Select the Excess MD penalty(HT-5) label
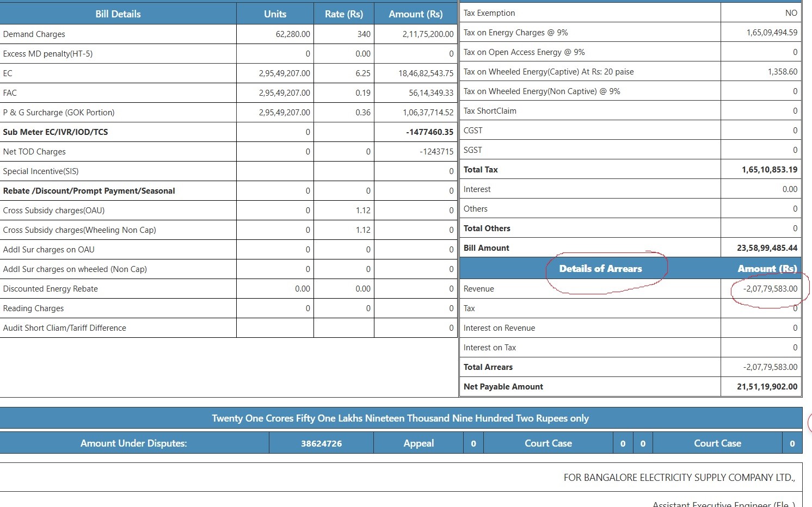This screenshot has width=812, height=507. [48, 54]
